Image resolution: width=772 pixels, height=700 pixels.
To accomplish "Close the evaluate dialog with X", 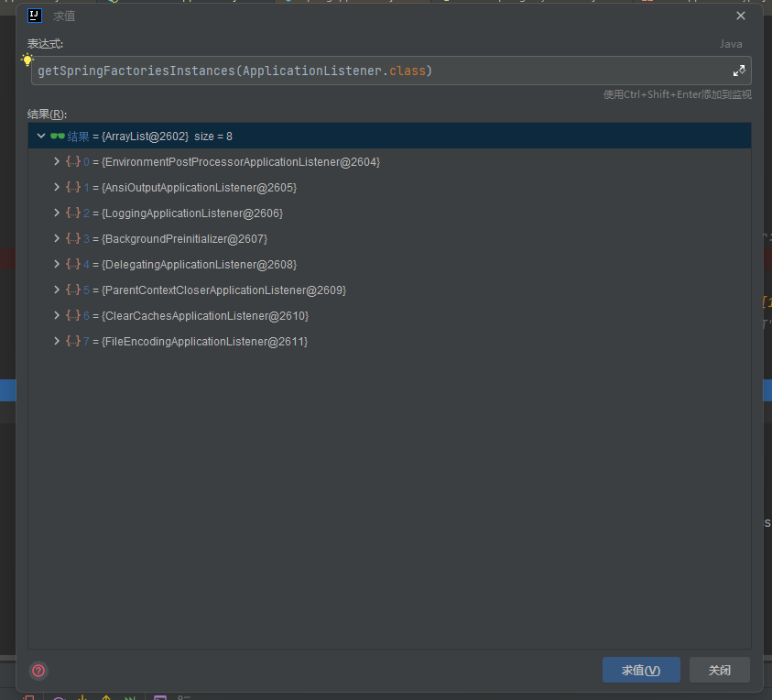I will point(741,16).
